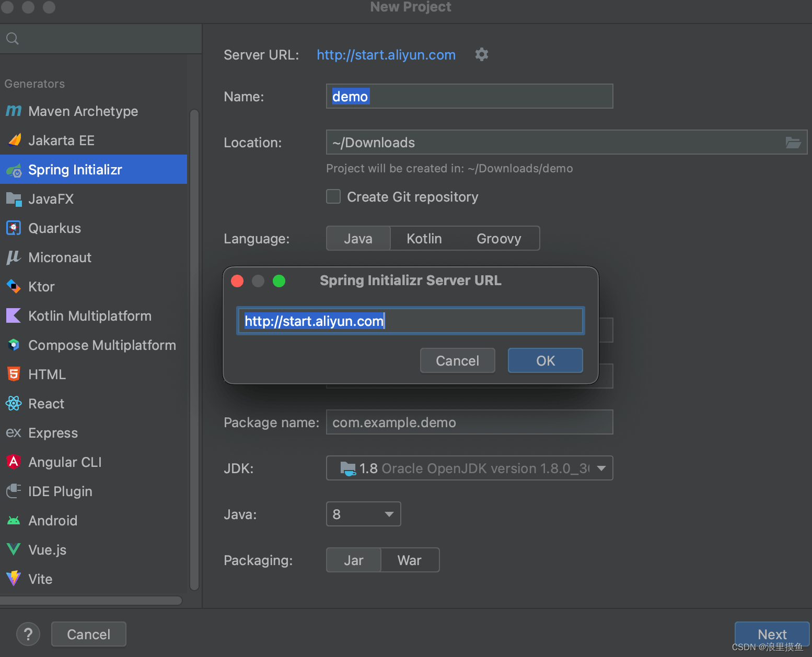812x657 pixels.
Task: Click the Compose Multiplatform icon
Action: (x=14, y=345)
